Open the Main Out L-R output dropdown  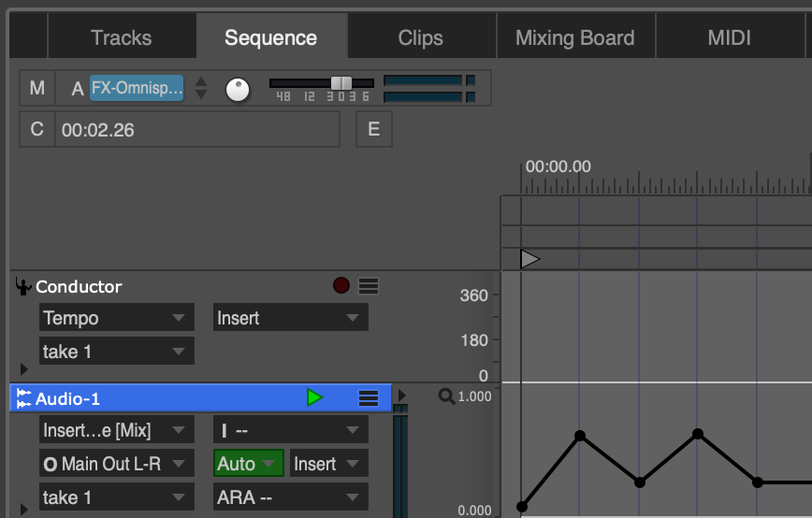pyautogui.click(x=117, y=463)
